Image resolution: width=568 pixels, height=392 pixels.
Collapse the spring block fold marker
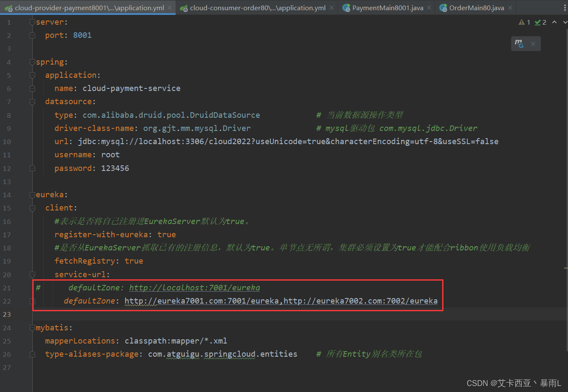pos(32,62)
